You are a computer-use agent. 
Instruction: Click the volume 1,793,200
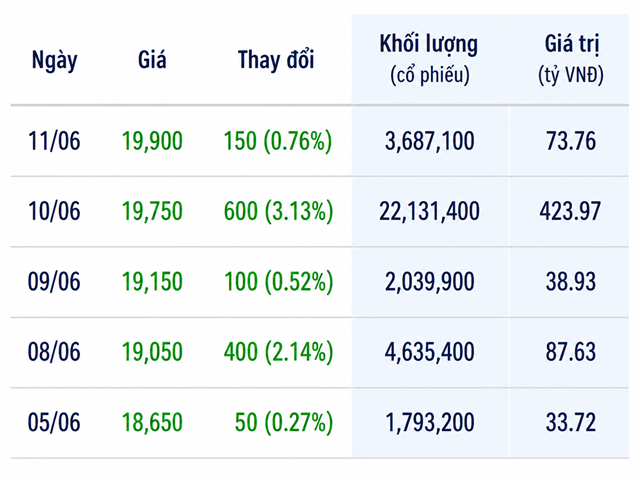click(429, 422)
